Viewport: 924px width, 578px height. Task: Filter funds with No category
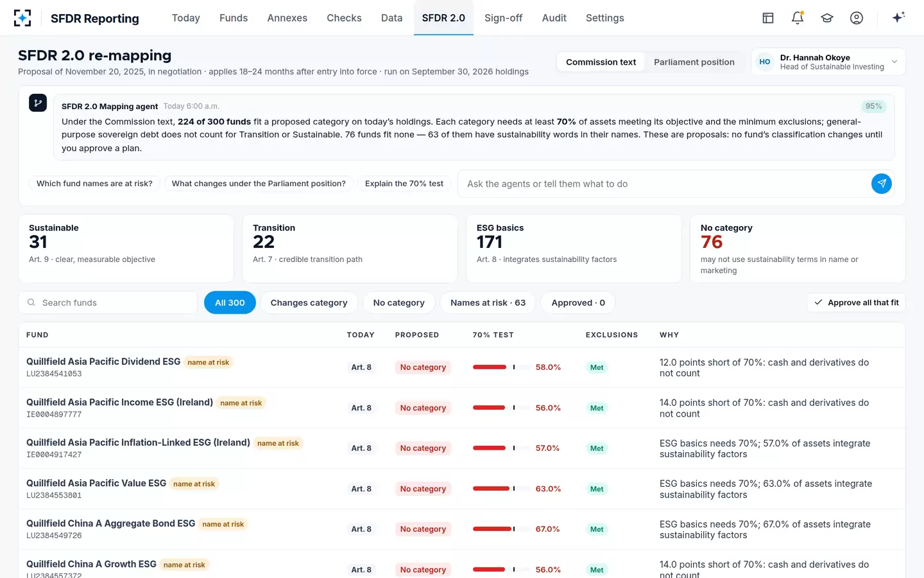click(399, 302)
